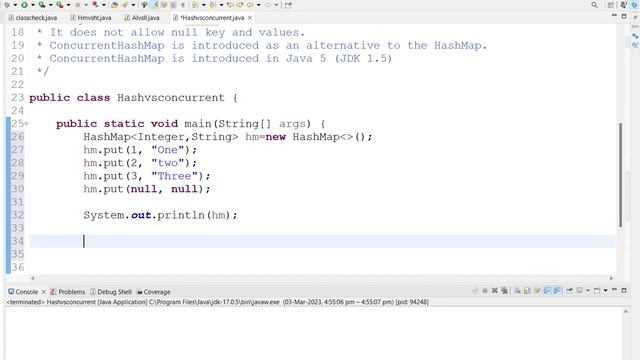Toggle Show Console When Standard Out Changes

[x=547, y=291]
